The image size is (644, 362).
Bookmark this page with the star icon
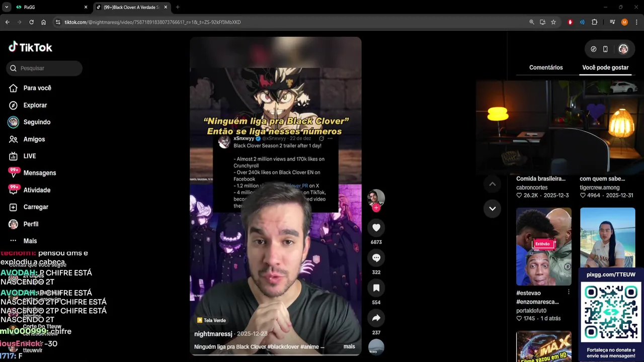click(x=553, y=22)
